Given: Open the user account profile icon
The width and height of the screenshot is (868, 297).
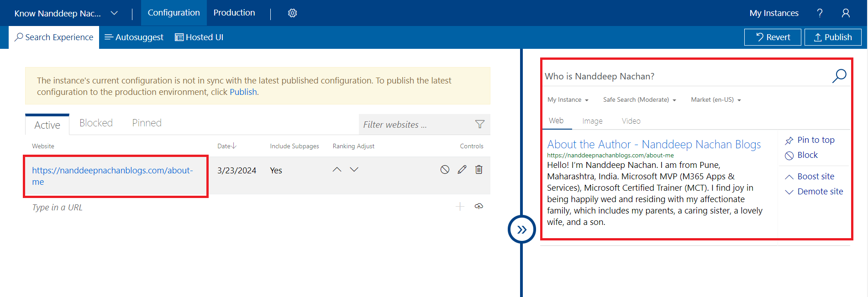Looking at the screenshot, I should point(846,13).
